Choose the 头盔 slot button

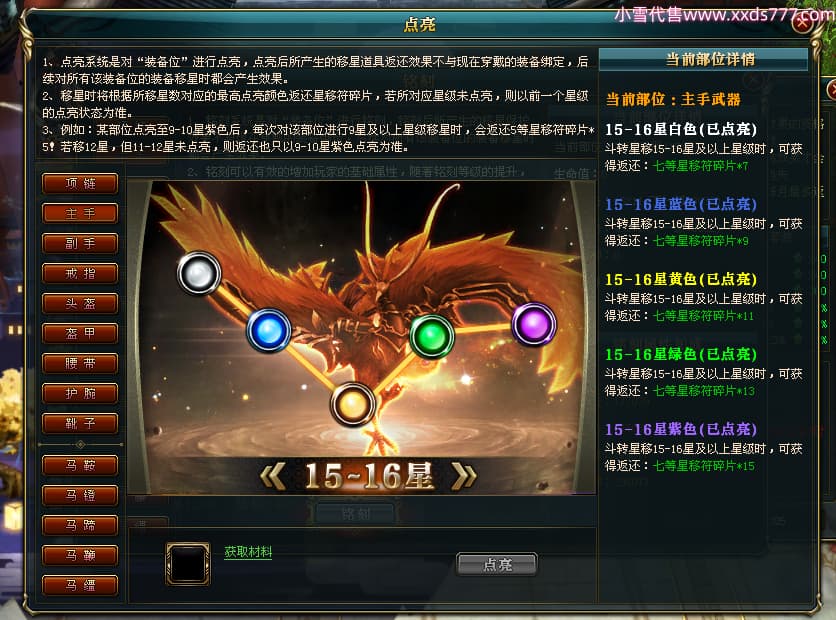point(80,303)
